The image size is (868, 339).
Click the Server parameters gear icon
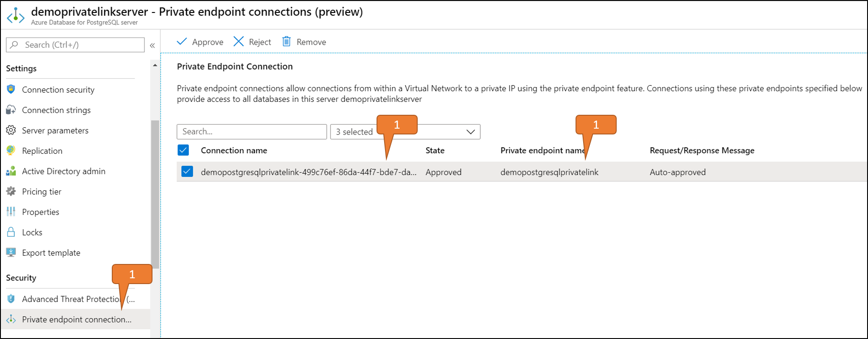pos(11,130)
